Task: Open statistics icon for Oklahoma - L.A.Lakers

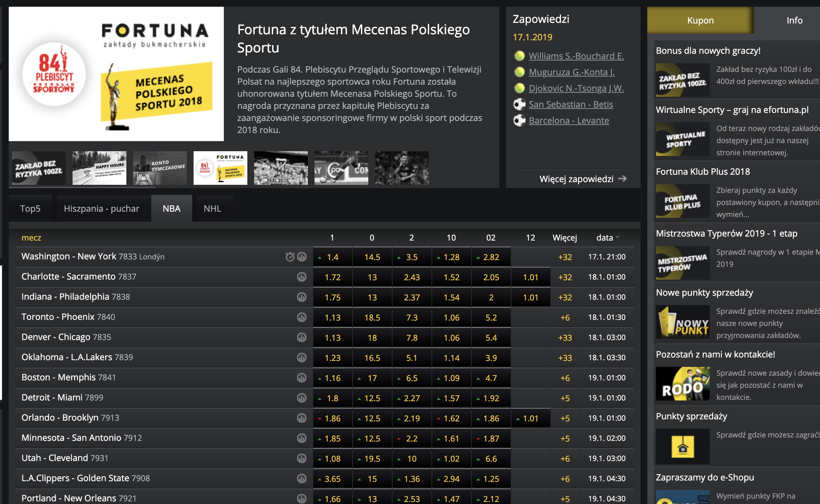Action: point(302,358)
